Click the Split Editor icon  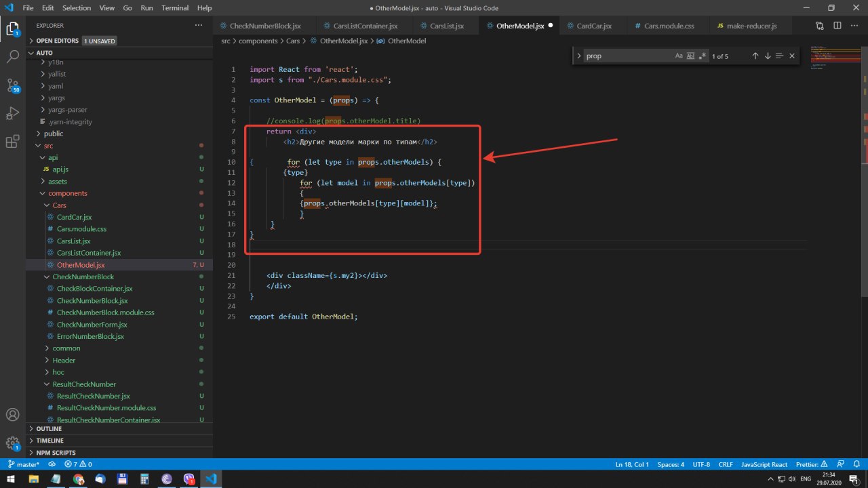coord(837,26)
